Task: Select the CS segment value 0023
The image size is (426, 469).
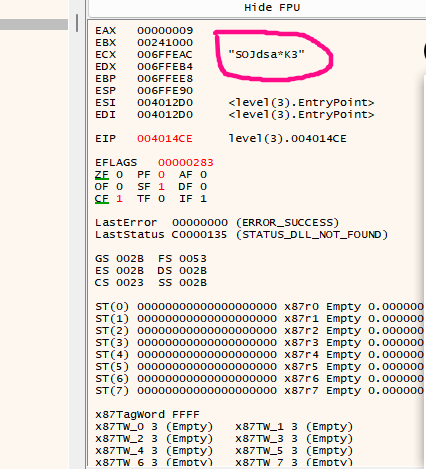Action: [x=130, y=283]
